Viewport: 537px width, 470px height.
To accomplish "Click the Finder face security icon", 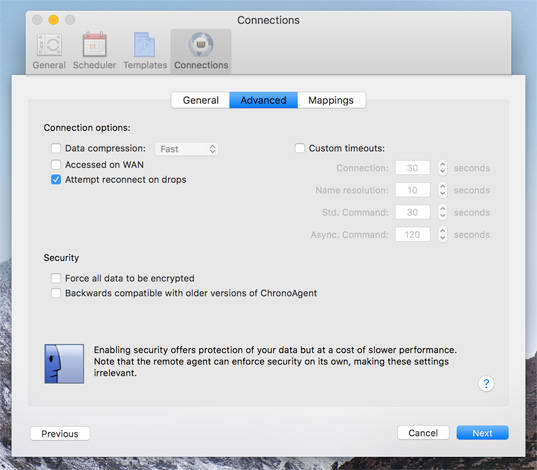I will coord(64,364).
